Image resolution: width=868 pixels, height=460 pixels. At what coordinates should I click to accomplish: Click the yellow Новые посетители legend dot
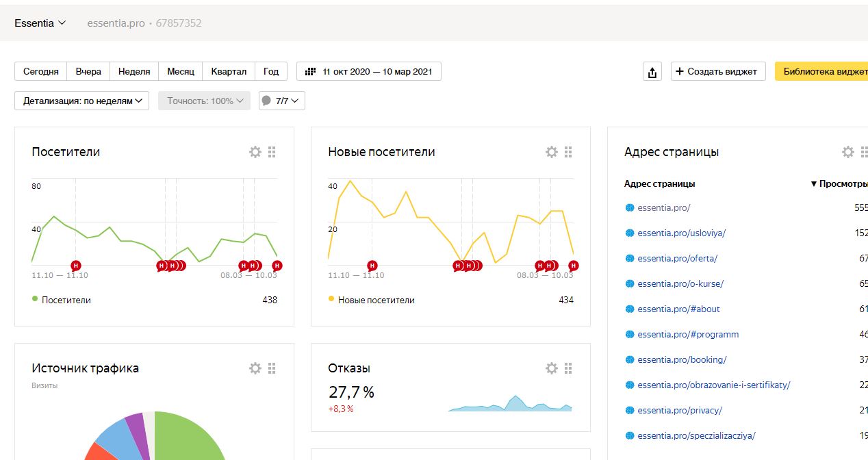click(331, 299)
